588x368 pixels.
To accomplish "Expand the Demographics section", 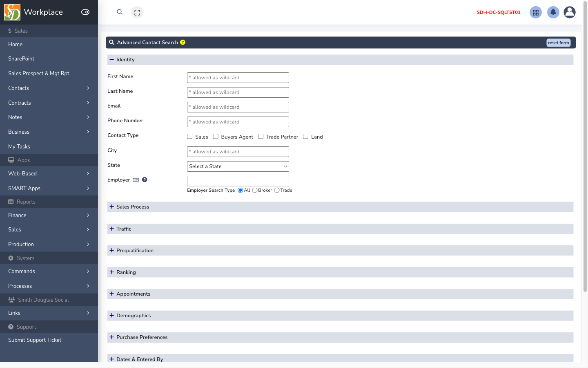I will (340, 316).
